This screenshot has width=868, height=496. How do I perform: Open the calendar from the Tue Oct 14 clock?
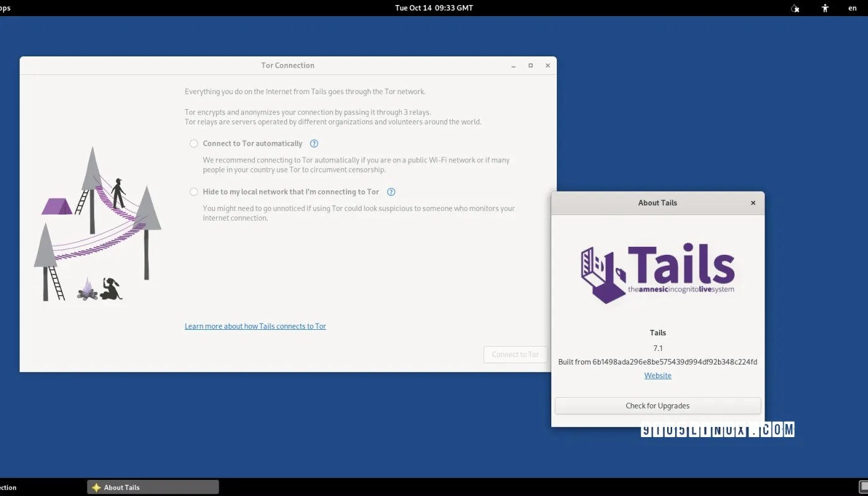point(433,8)
